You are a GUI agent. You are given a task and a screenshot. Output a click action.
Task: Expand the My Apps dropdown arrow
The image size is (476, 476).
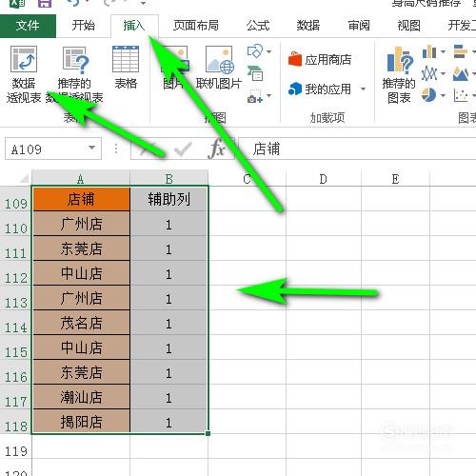[364, 89]
